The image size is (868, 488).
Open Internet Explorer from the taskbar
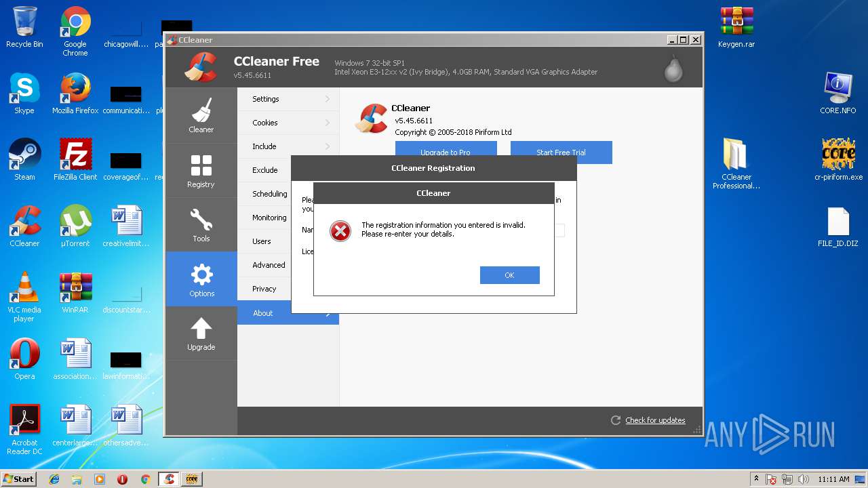[x=54, y=479]
